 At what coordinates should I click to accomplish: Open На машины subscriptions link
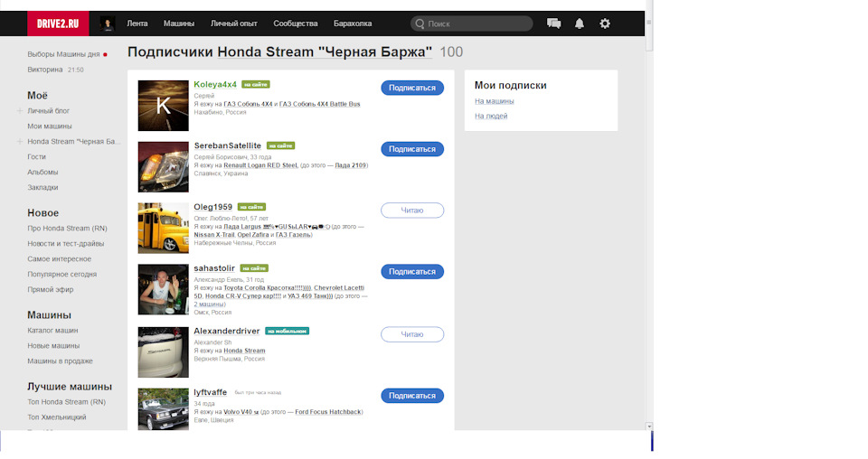pyautogui.click(x=495, y=101)
